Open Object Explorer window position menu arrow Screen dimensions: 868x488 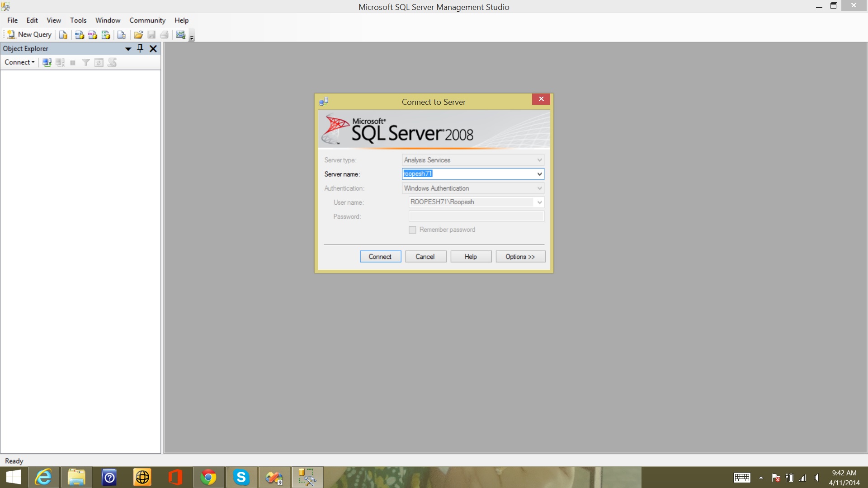pos(128,48)
